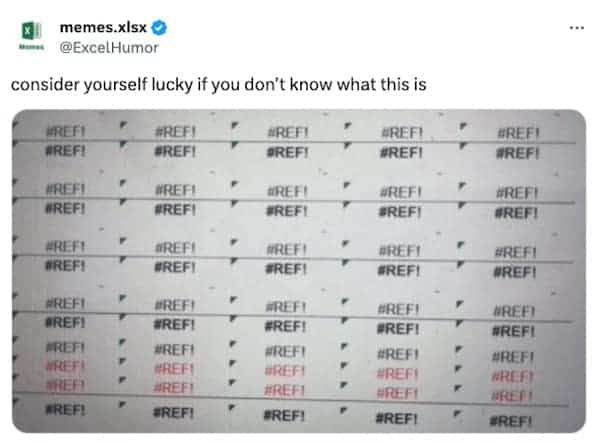Select the top-left #REF! cell in photo
Screen dimensions: 600x442
click(65, 131)
